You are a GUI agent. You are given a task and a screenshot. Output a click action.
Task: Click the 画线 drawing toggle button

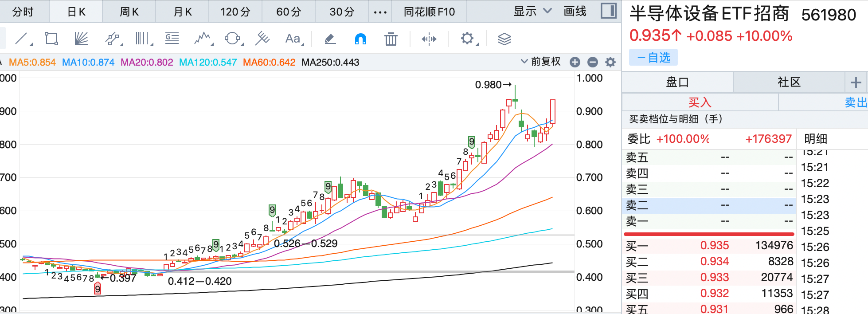[x=575, y=12]
